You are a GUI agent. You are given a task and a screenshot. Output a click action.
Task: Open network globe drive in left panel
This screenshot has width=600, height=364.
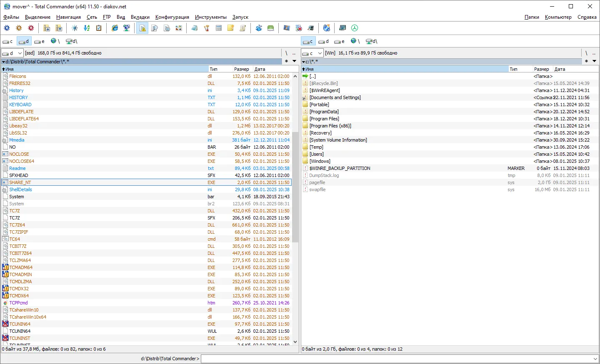click(55, 41)
